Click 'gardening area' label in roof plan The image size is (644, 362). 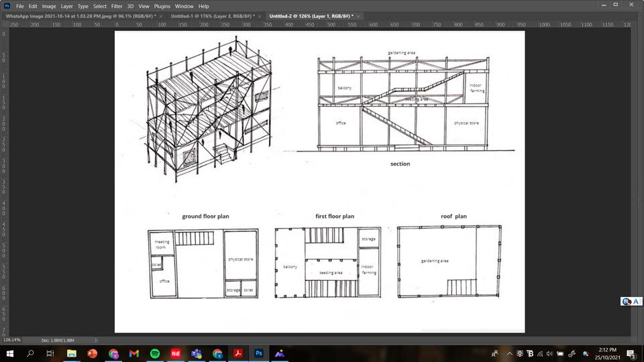pyautogui.click(x=435, y=261)
